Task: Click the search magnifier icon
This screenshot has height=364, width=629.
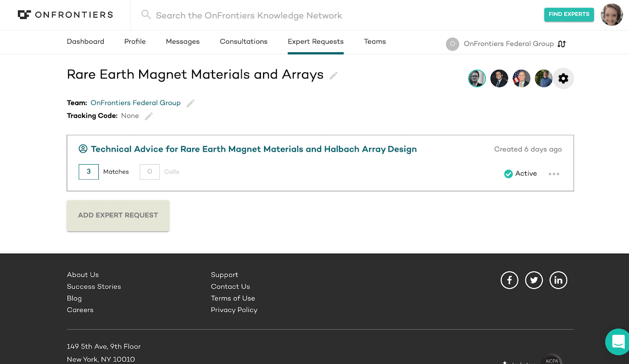Action: pos(146,15)
